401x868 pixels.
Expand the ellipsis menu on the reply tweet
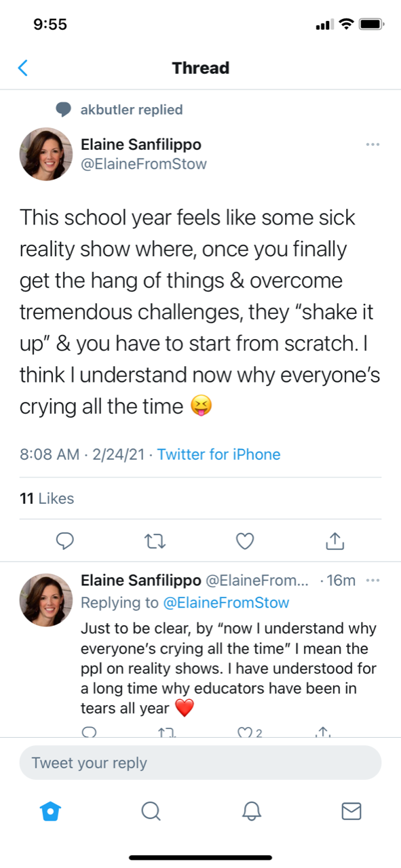373,580
